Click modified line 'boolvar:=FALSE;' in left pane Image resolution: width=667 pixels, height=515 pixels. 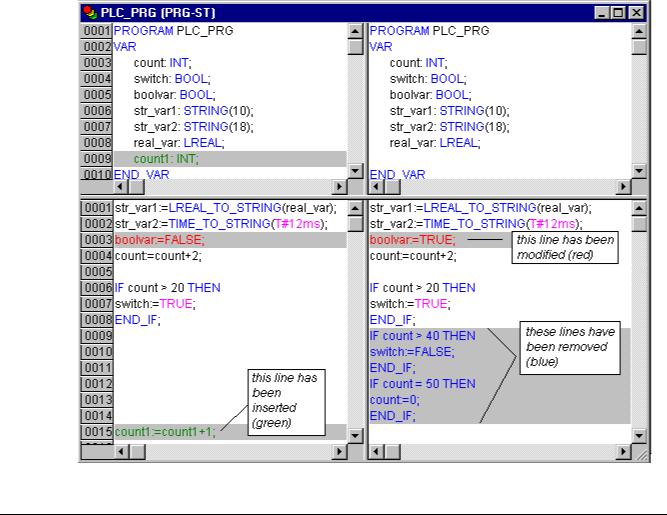click(x=160, y=240)
